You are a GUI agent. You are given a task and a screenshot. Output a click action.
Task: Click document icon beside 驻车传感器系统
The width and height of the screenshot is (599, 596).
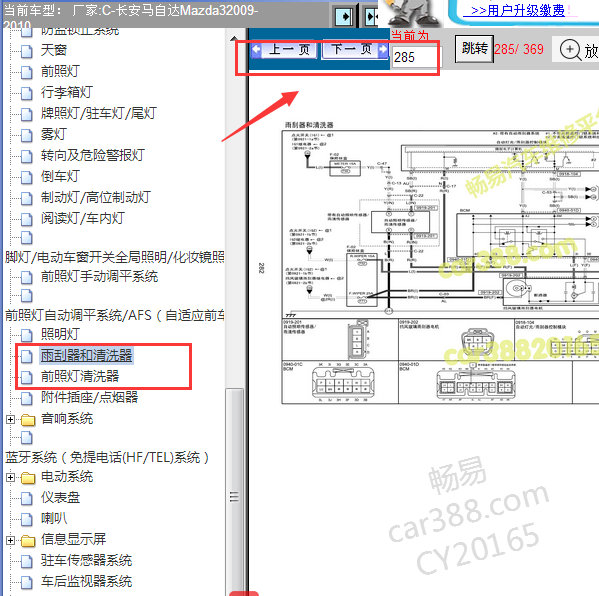coord(27,561)
